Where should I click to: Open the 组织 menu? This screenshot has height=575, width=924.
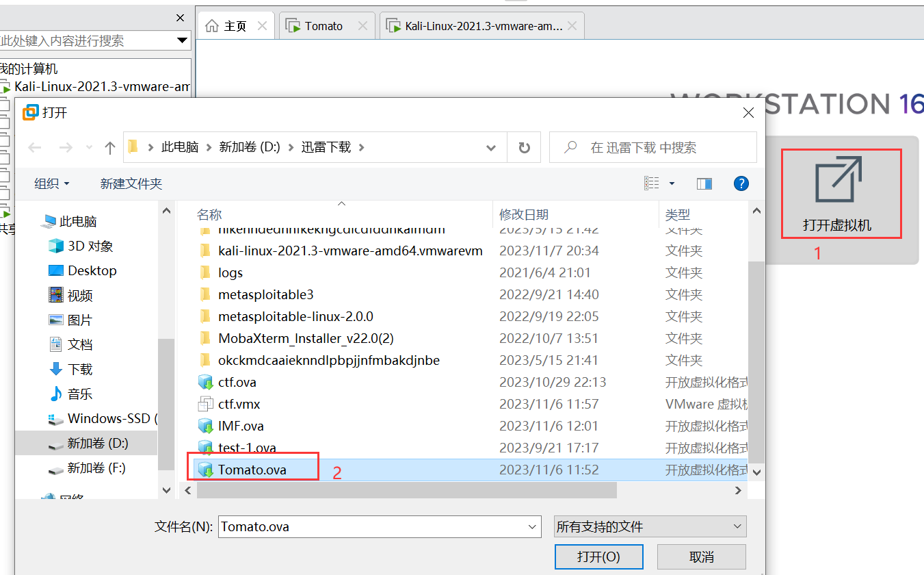pos(52,183)
